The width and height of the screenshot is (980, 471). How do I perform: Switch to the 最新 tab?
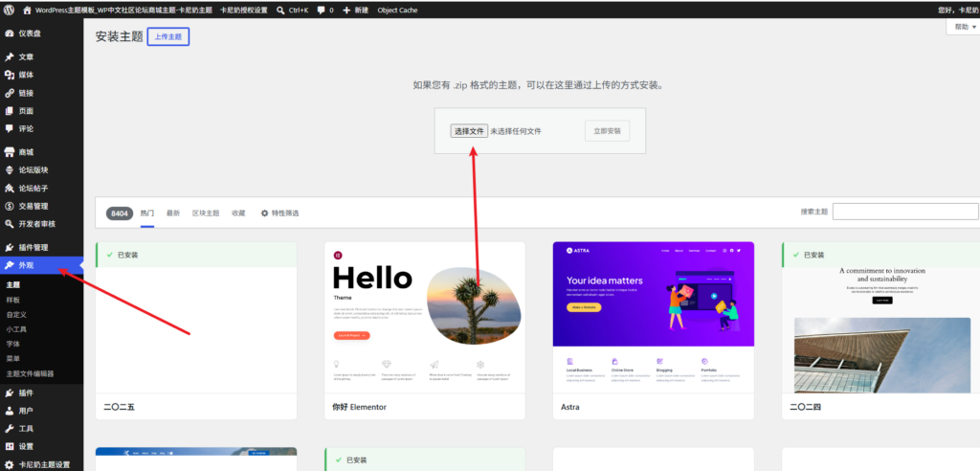tap(173, 213)
